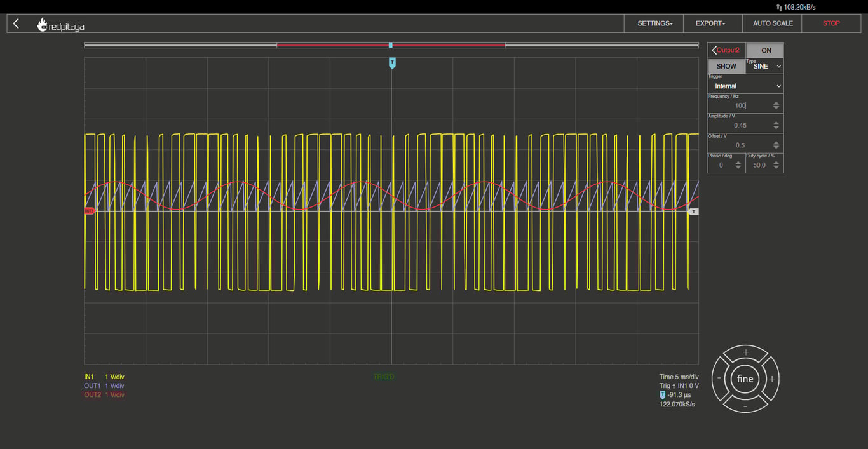This screenshot has height=449, width=868.
Task: Click the OUT1 1 V/div scale text
Action: point(114,385)
